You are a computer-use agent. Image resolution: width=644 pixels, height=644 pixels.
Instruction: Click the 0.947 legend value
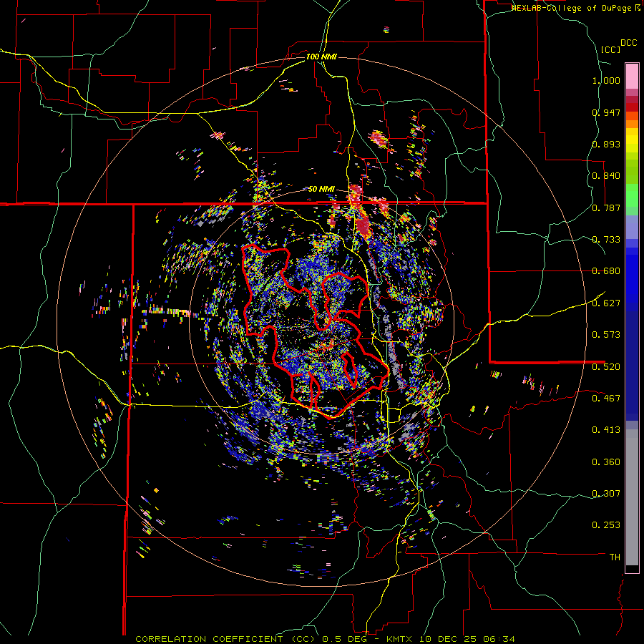606,112
